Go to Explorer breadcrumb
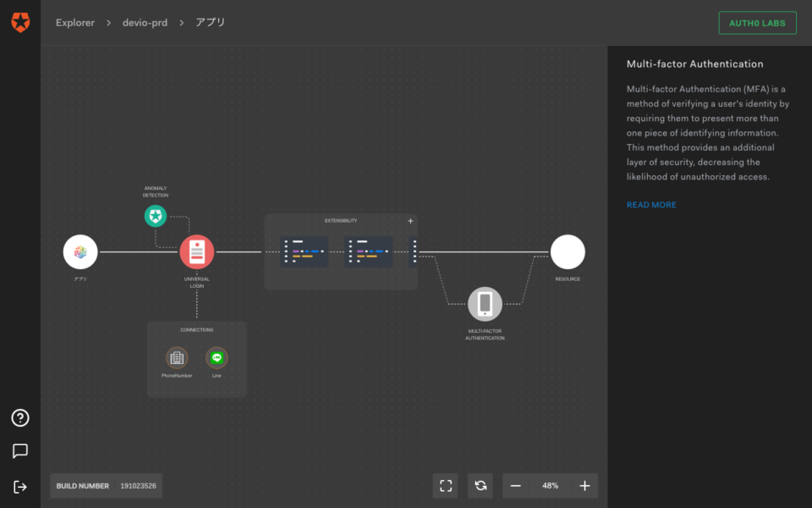 pos(75,23)
